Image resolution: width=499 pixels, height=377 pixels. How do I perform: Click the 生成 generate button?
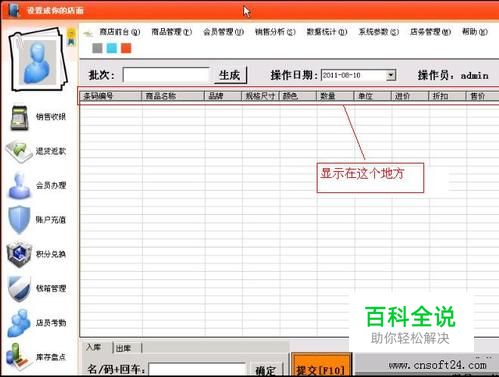coord(230,75)
